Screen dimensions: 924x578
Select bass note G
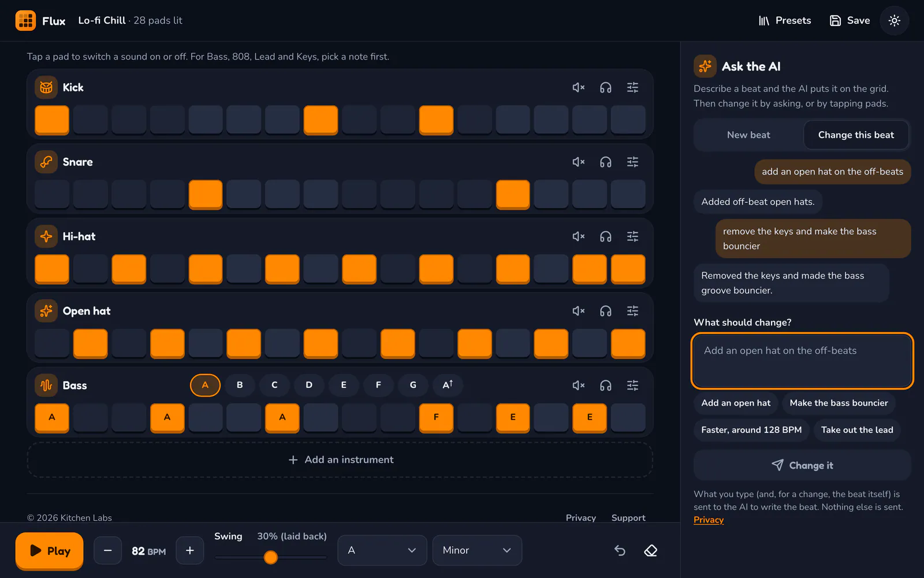(413, 385)
